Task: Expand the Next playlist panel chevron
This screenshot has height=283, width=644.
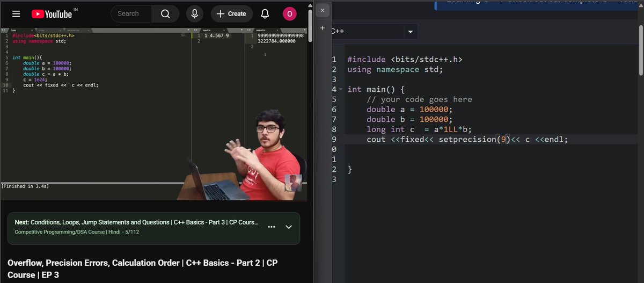Action: pyautogui.click(x=289, y=227)
